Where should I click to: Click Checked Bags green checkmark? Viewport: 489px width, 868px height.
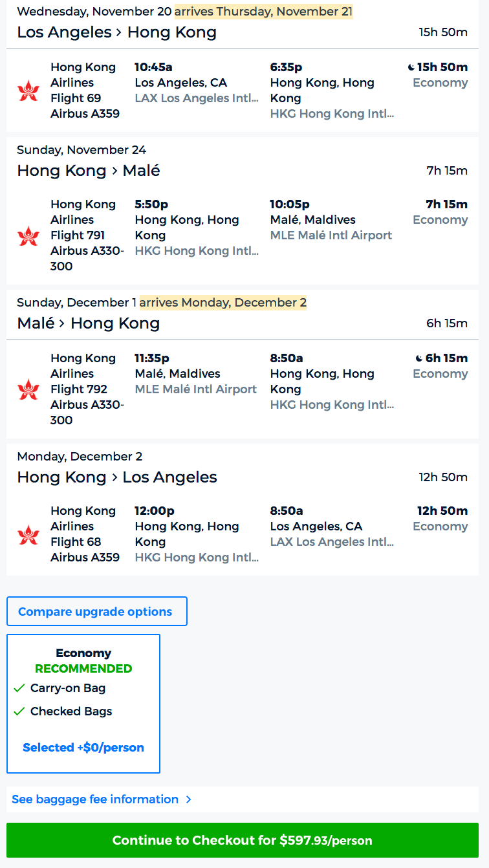pos(19,711)
